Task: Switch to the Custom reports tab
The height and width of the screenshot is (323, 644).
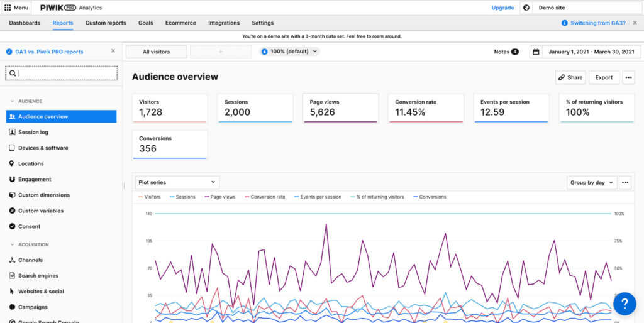Action: click(x=106, y=23)
